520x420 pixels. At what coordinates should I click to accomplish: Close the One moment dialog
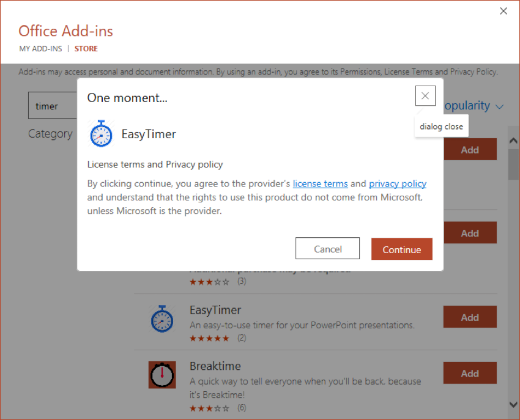[425, 96]
